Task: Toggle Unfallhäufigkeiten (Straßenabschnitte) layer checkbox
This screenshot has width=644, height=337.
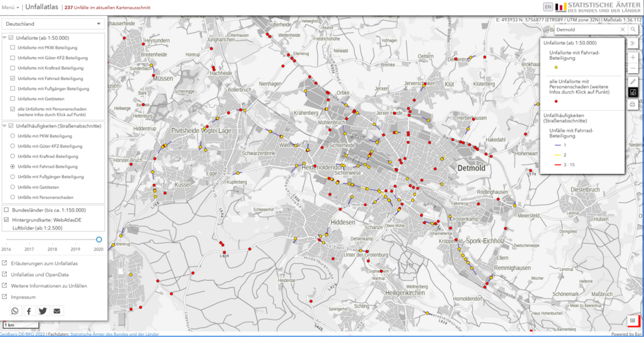Action: pyautogui.click(x=11, y=126)
